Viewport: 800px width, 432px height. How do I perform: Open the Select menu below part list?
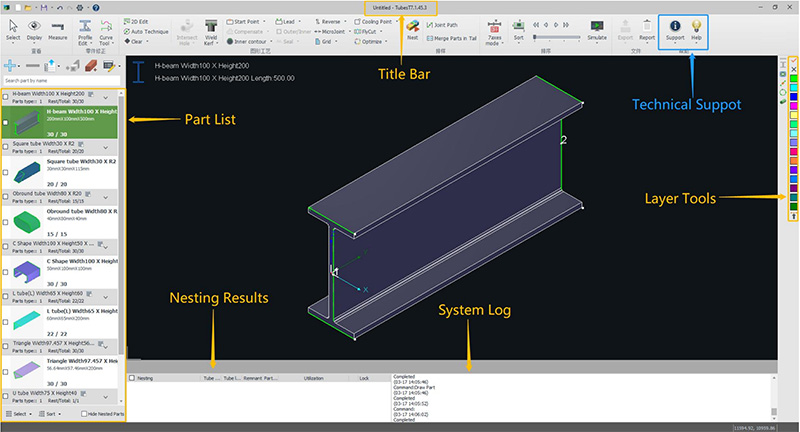(x=19, y=413)
